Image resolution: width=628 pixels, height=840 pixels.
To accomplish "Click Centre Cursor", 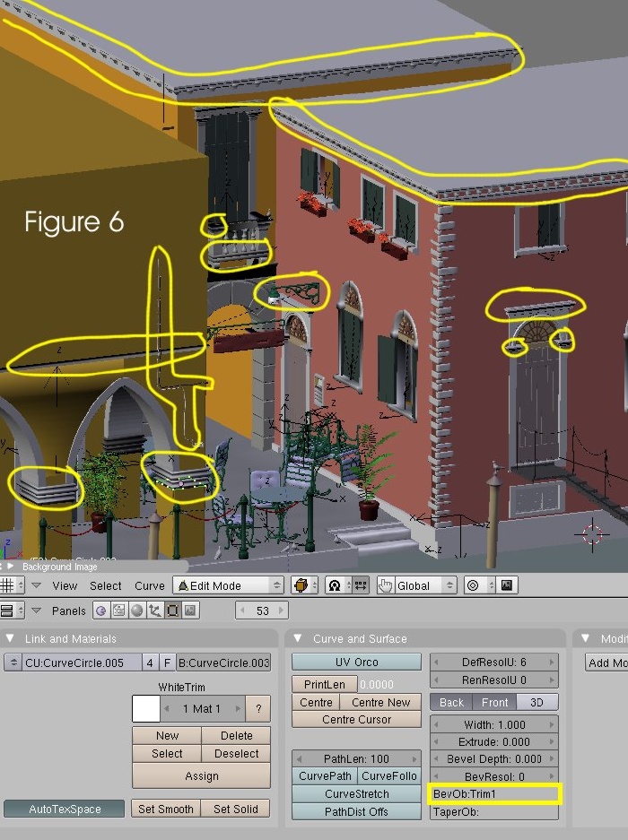I will click(357, 720).
